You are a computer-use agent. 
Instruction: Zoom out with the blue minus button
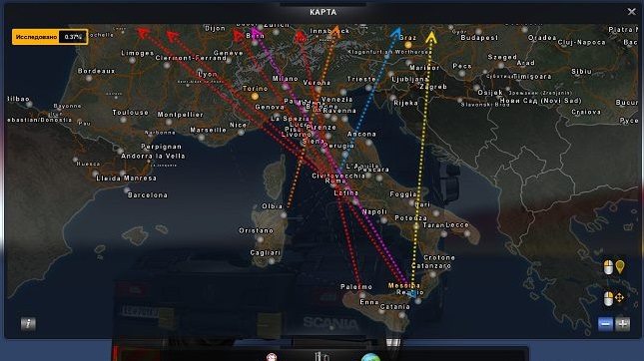(605, 324)
